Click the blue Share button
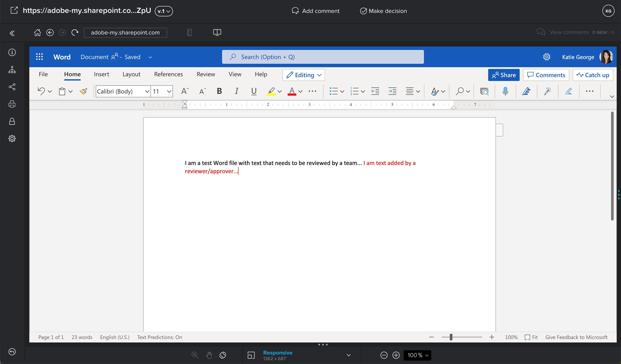 tap(503, 75)
